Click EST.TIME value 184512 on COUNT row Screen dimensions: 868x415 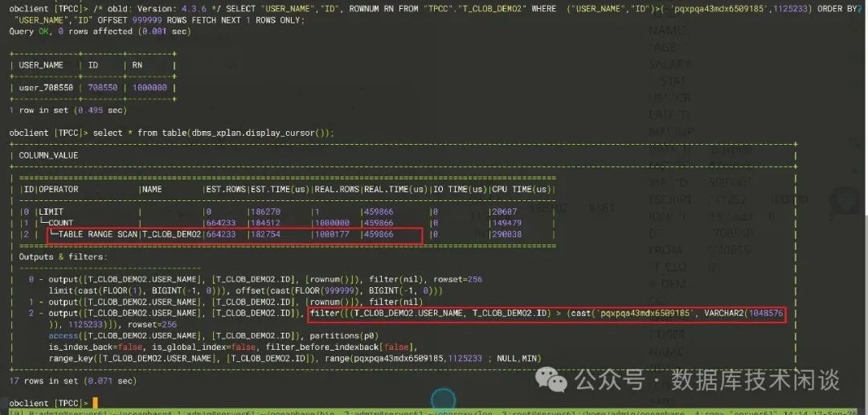[264, 224]
